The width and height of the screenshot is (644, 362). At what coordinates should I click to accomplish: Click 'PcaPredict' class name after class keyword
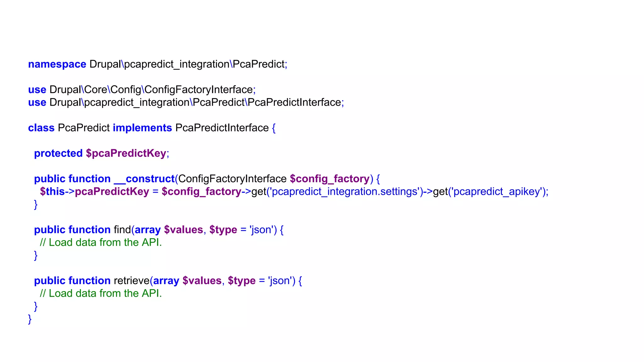point(84,128)
